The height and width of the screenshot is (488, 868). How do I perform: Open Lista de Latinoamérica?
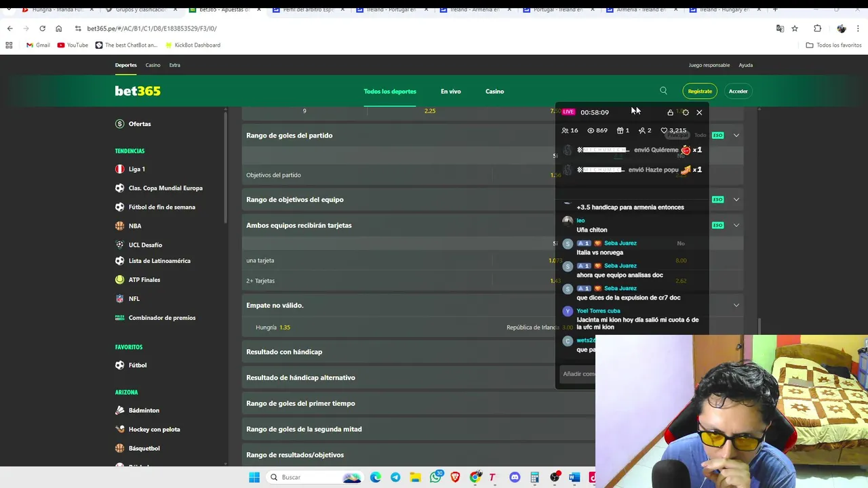coord(159,261)
